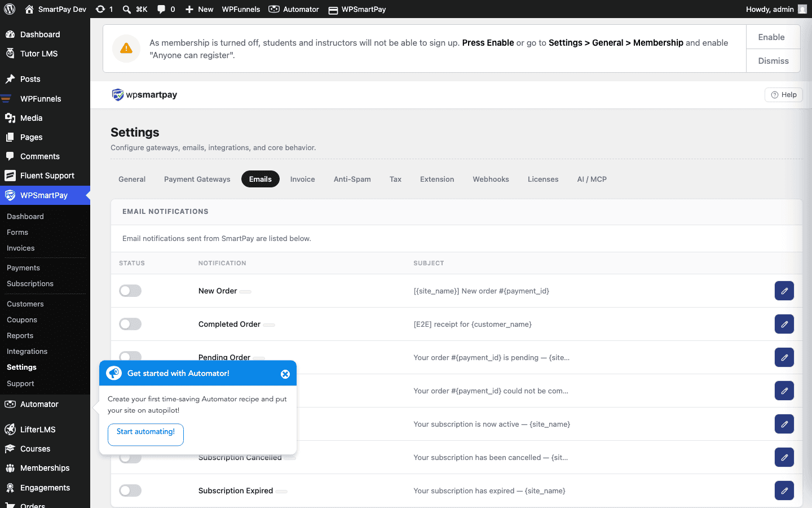Open Media in the sidebar
812x508 pixels.
click(45, 118)
